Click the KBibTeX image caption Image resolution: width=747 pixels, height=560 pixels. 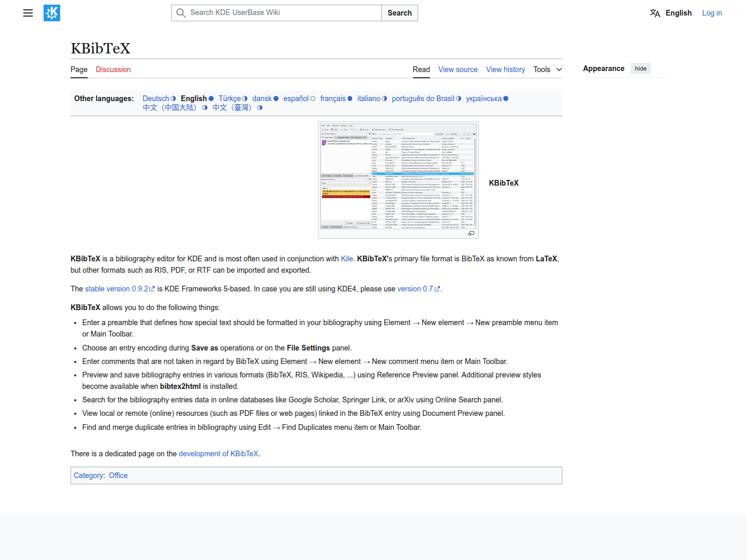pyautogui.click(x=504, y=183)
